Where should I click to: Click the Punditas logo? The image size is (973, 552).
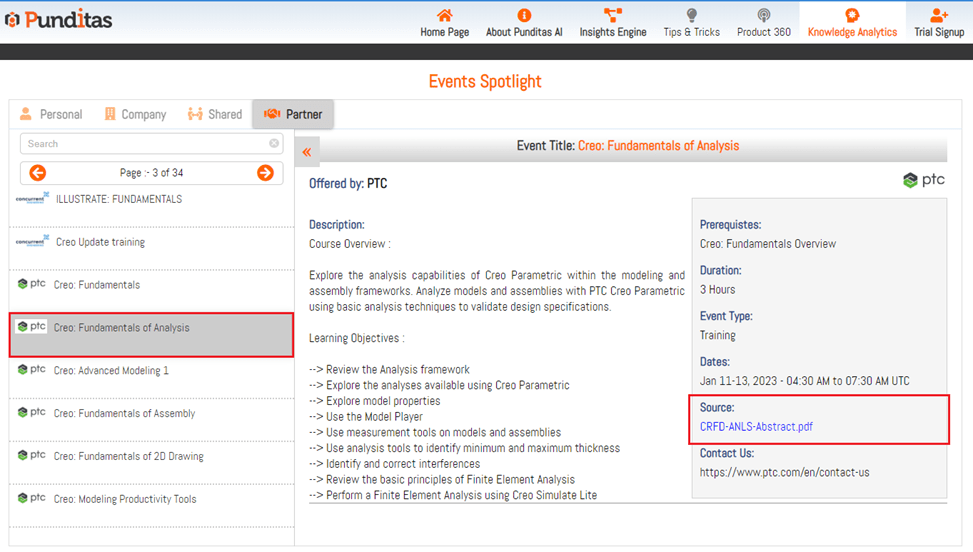tap(58, 20)
